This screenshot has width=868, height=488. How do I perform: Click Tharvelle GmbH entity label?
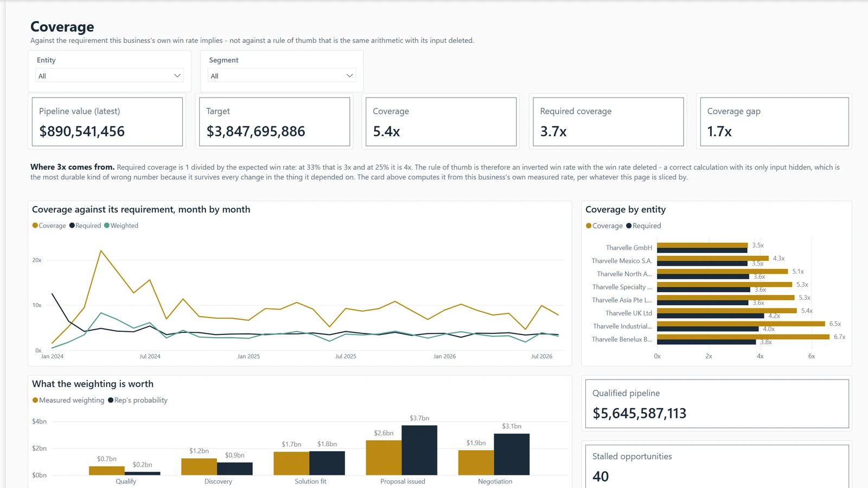[629, 248]
